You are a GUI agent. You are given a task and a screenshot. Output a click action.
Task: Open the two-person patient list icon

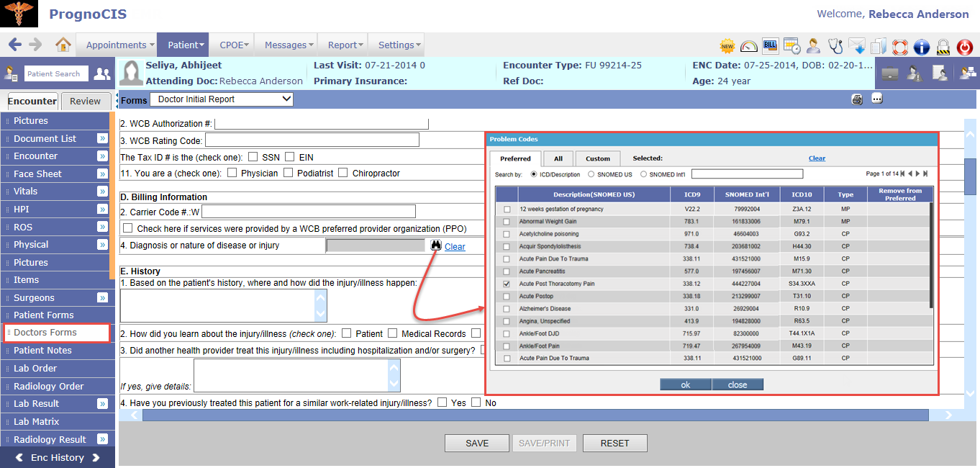(103, 73)
